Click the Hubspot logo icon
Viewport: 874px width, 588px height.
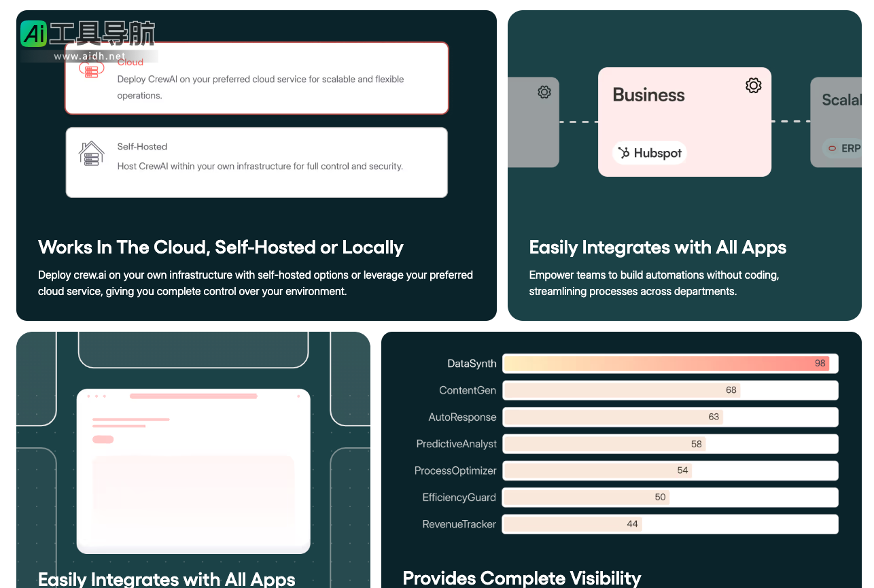[624, 153]
